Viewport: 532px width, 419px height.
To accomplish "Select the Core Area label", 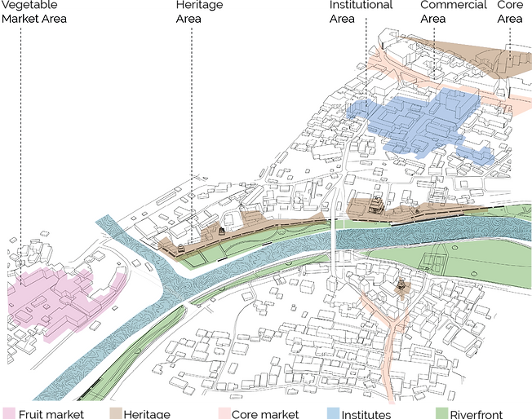I will (510, 12).
